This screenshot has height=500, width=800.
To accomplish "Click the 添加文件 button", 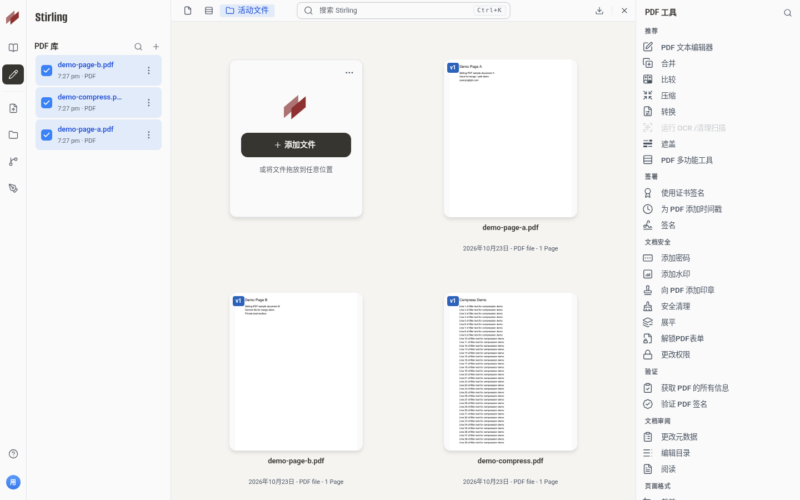I will coord(296,145).
